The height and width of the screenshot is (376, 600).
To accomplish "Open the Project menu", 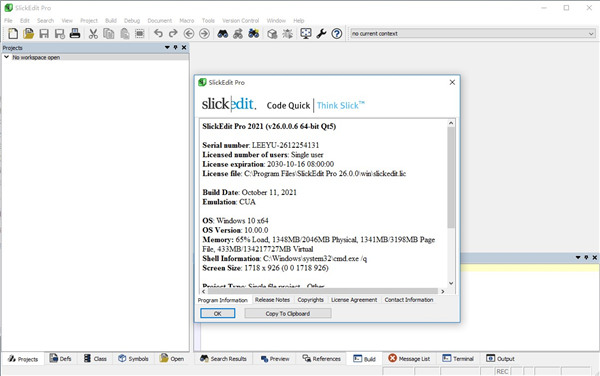I will [x=89, y=21].
